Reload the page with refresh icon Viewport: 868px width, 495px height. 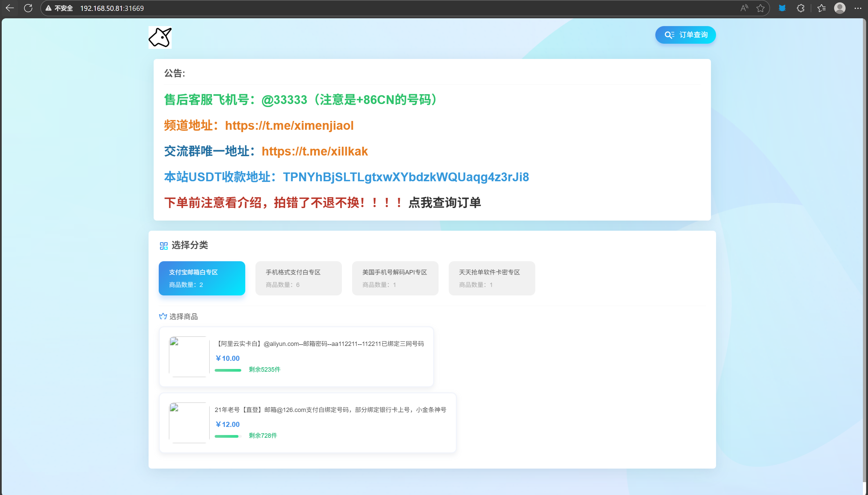click(x=28, y=8)
